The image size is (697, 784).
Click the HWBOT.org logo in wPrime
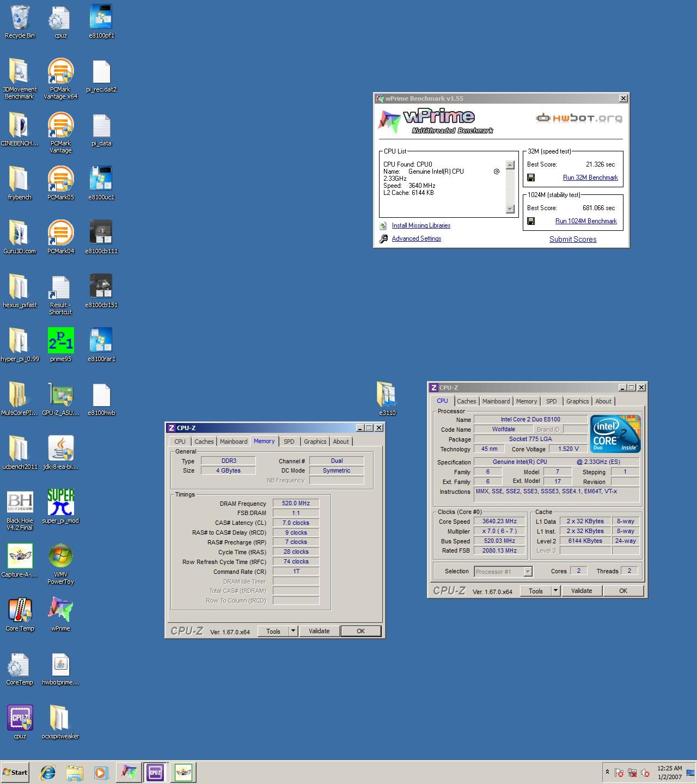click(579, 118)
